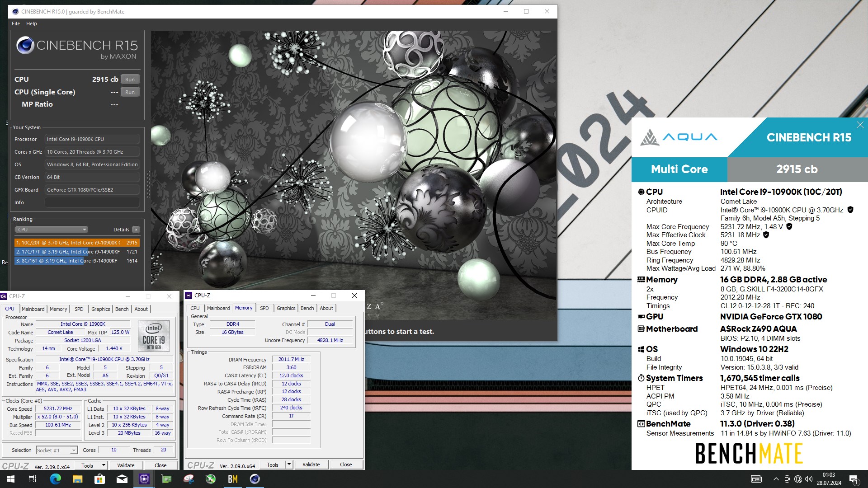This screenshot has height=488, width=868.
Task: Click Tools button in CPU-Z CPU-tab window
Action: click(87, 465)
